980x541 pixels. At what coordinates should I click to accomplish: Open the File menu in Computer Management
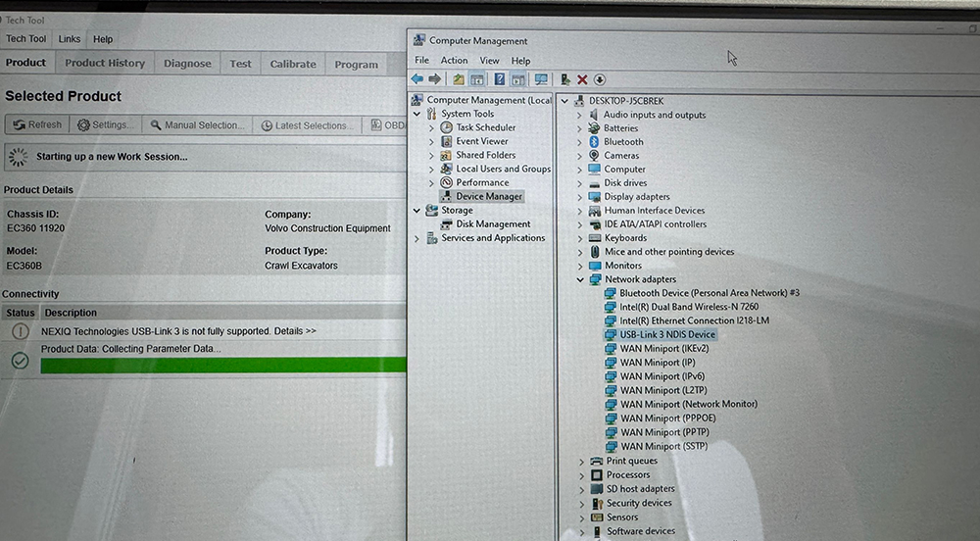click(421, 60)
